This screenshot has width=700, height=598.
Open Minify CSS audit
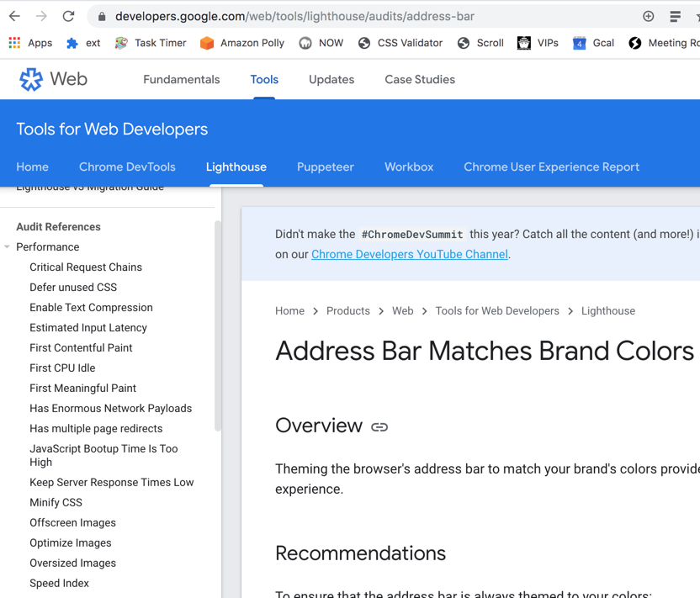point(56,502)
